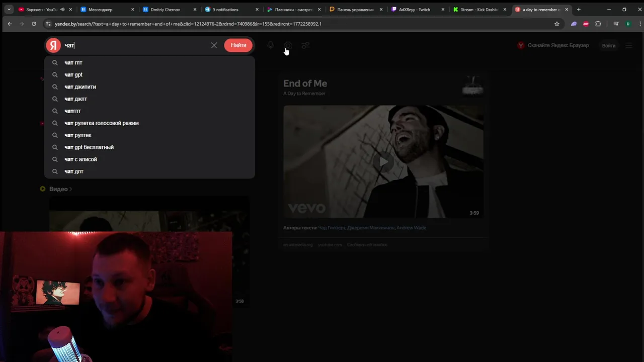Open the Chrome profile avatar D
644x362 pixels.
pyautogui.click(x=628, y=24)
